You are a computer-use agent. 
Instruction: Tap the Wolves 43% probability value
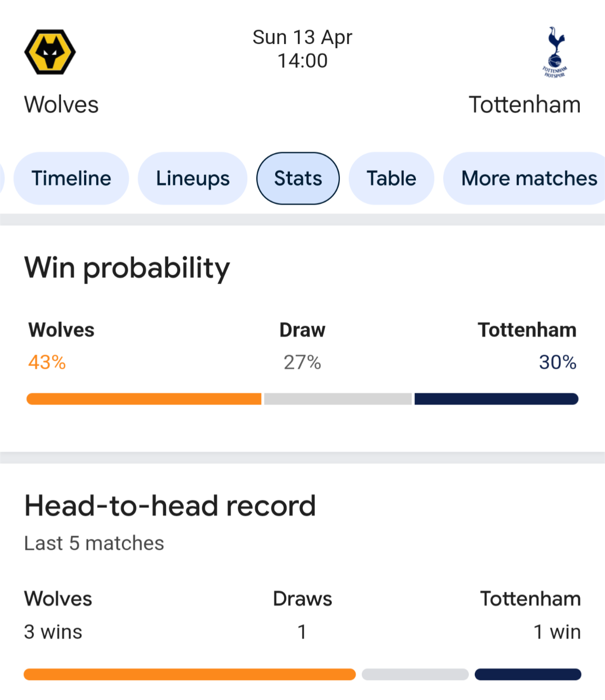47,362
